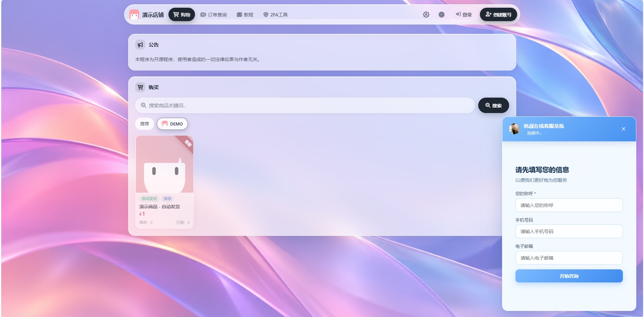Click the 演示商品 - 自动发货 title
This screenshot has height=317, width=644.
coord(160,207)
